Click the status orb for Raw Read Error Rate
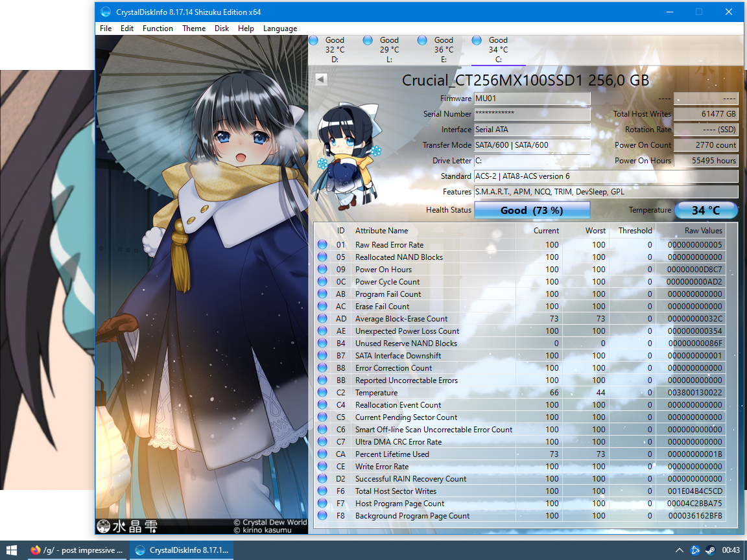The height and width of the screenshot is (560, 747). tap(322, 245)
